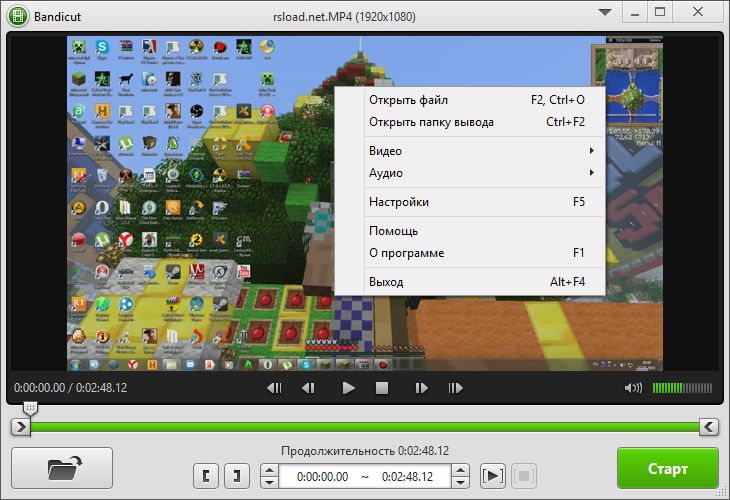Click YouTube icon in video preview desktop
Image resolution: width=730 pixels, height=500 pixels.
coord(243,273)
